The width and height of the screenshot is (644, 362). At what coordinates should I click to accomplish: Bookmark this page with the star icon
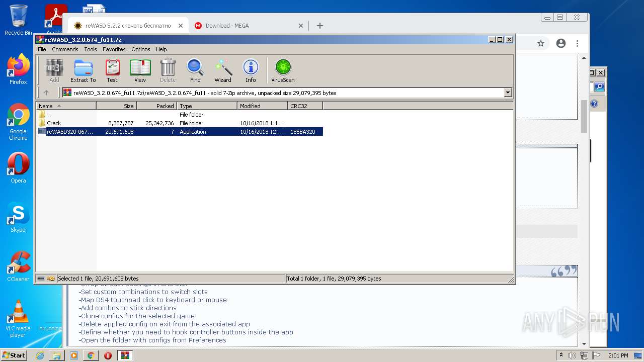pyautogui.click(x=541, y=44)
